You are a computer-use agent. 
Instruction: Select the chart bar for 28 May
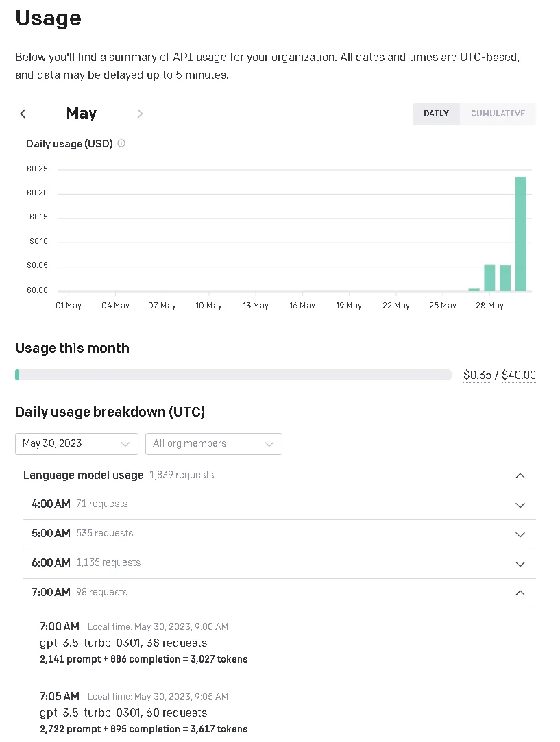pyautogui.click(x=489, y=277)
